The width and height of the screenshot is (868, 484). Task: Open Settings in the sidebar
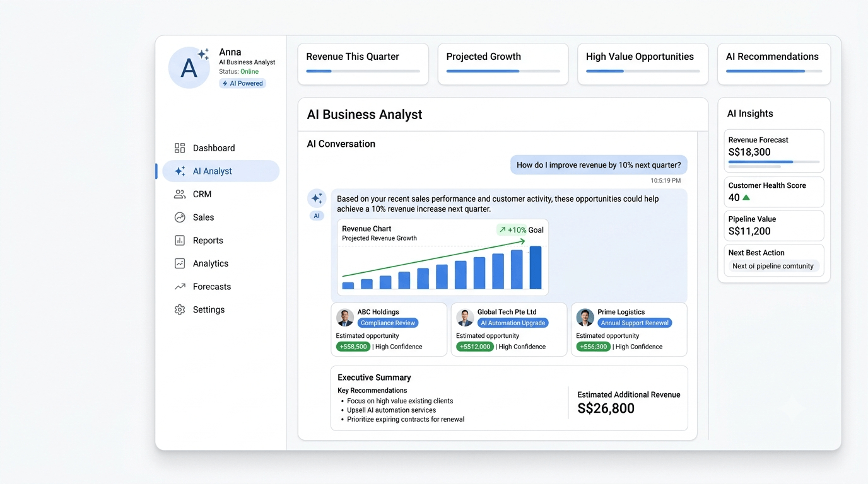point(221,310)
